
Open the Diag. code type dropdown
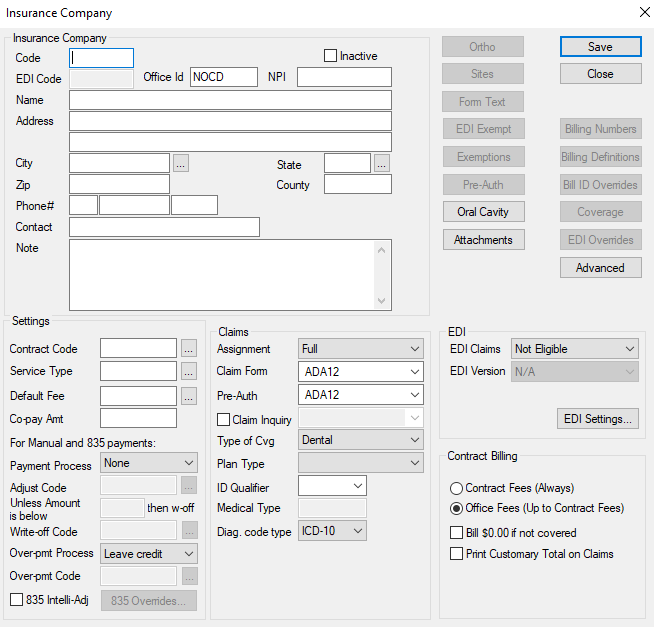332,531
